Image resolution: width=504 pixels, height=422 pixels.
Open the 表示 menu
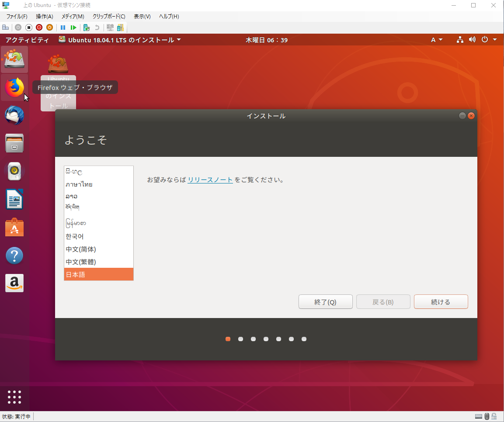coord(142,16)
